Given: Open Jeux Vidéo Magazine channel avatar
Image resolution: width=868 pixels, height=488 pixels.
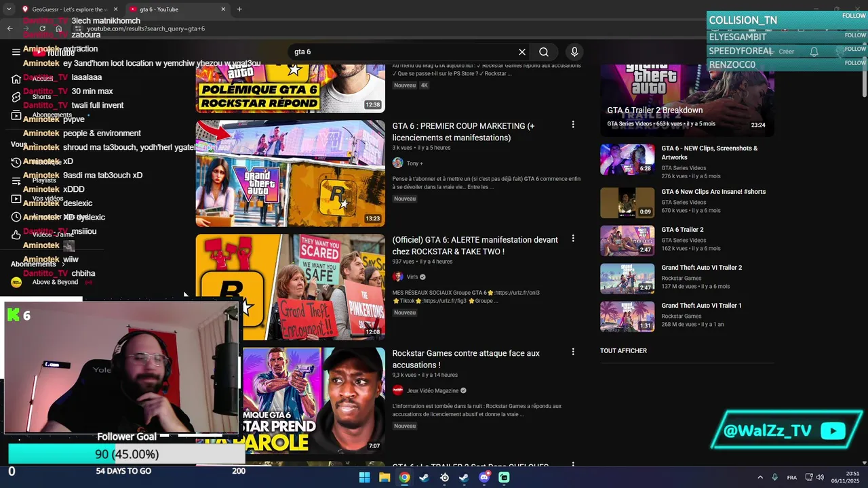Looking at the screenshot, I should click(x=397, y=390).
